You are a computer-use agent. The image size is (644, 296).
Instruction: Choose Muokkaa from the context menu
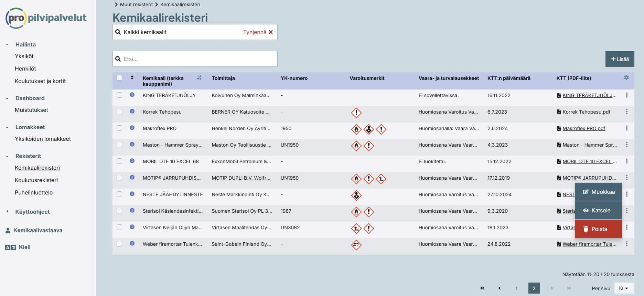click(x=598, y=192)
